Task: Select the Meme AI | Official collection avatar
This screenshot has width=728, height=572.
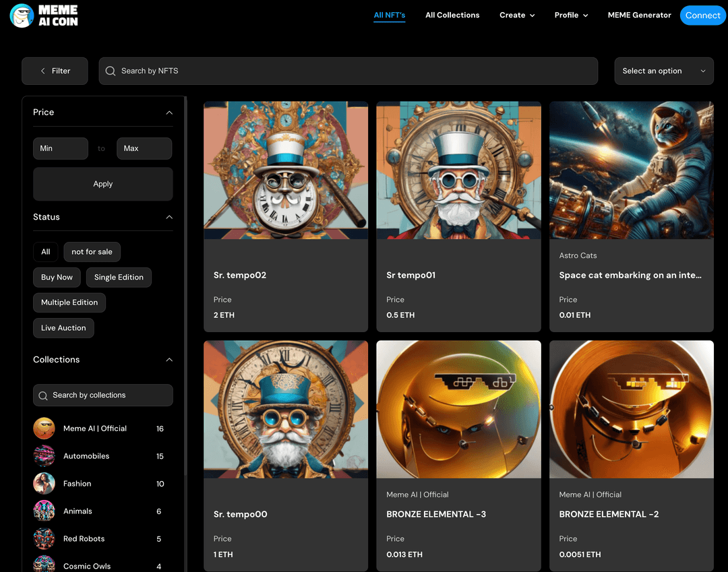Action: tap(44, 428)
